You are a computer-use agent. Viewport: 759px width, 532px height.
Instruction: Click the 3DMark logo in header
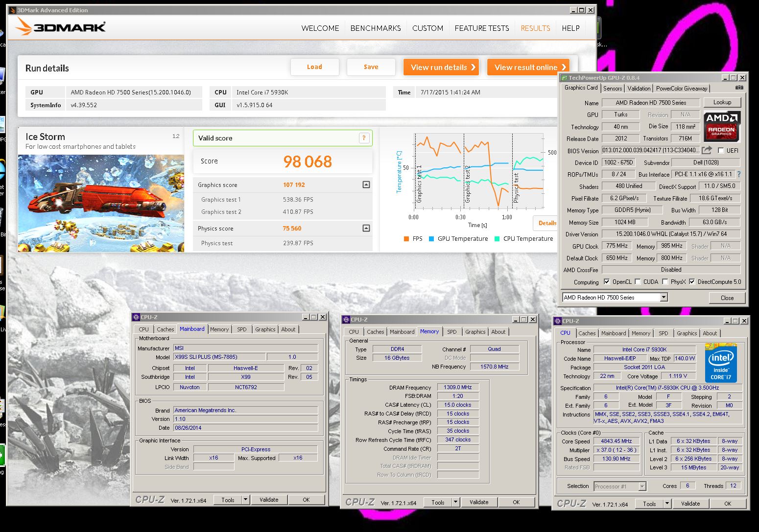(60, 27)
